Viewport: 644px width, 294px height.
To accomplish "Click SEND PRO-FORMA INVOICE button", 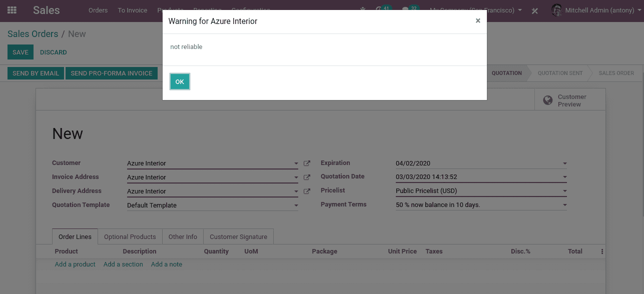I will coord(112,73).
